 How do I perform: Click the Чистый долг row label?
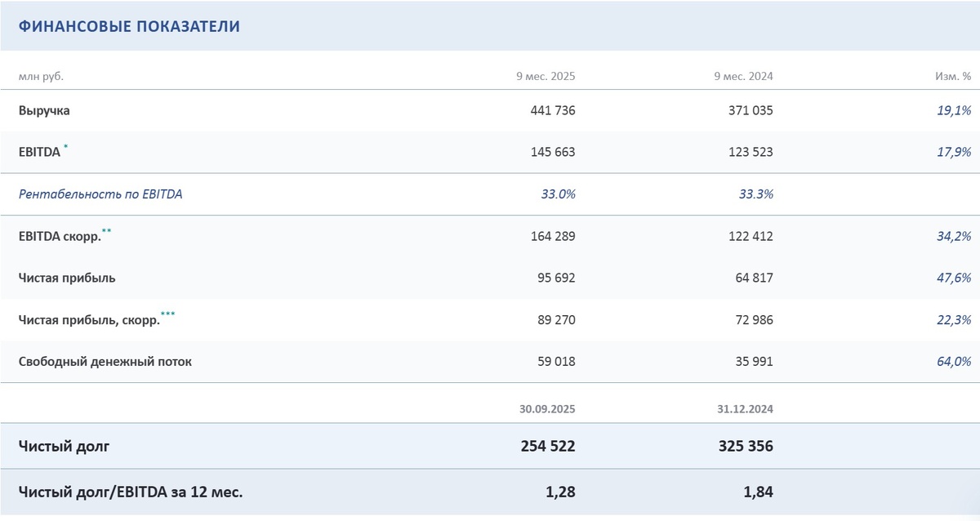point(64,447)
